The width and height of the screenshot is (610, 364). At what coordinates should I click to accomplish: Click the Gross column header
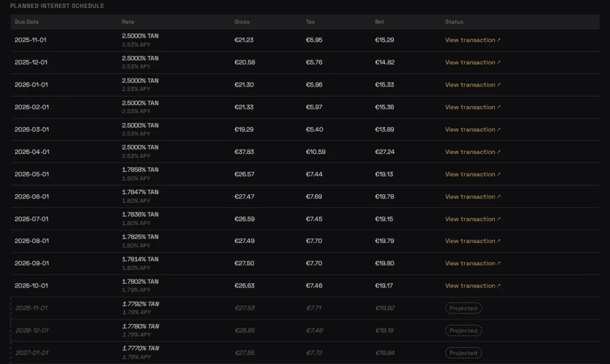pyautogui.click(x=242, y=22)
